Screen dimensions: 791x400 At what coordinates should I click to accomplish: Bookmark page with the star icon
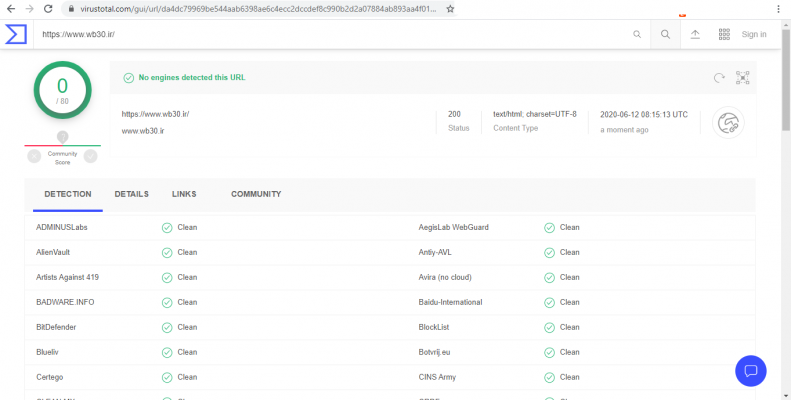point(450,9)
